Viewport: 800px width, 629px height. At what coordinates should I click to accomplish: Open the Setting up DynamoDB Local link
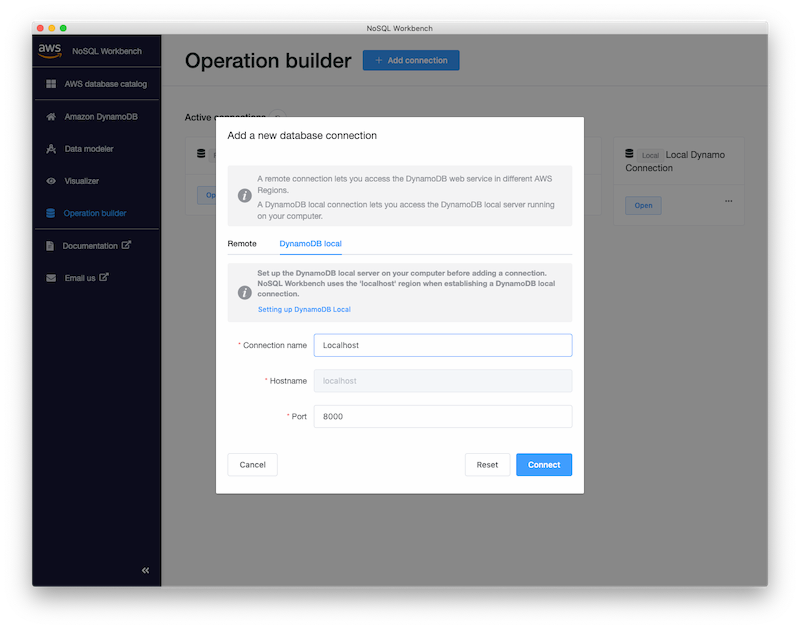point(304,310)
